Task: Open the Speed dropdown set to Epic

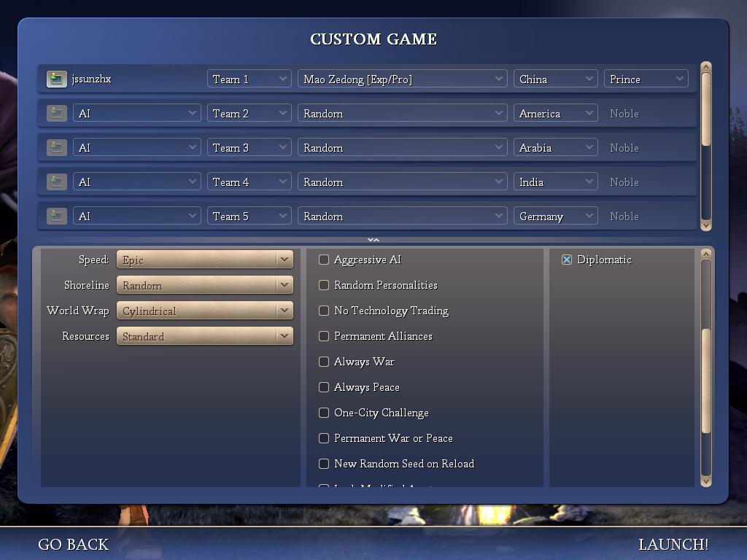Action: (x=205, y=260)
